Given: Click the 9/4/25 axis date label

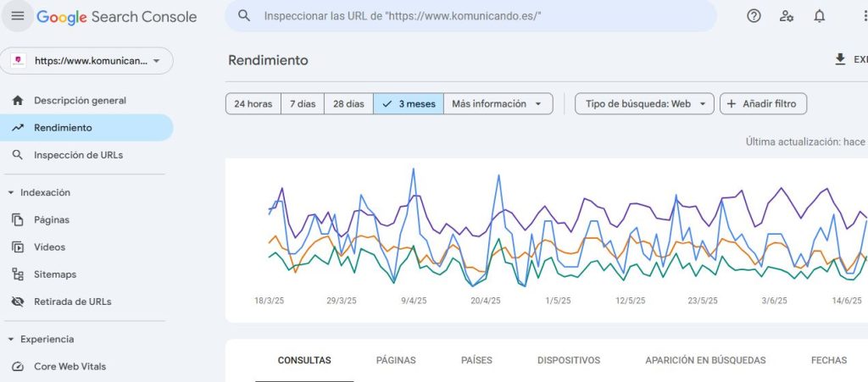Looking at the screenshot, I should [414, 301].
